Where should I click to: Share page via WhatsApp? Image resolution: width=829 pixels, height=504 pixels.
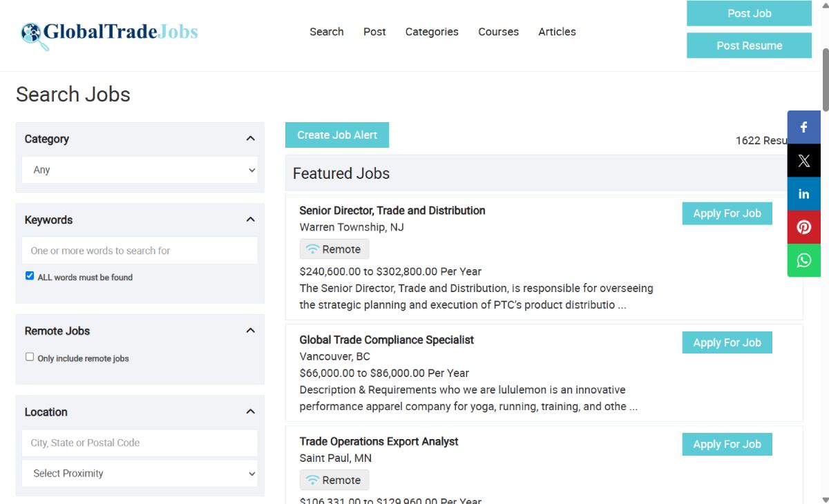pos(803,260)
